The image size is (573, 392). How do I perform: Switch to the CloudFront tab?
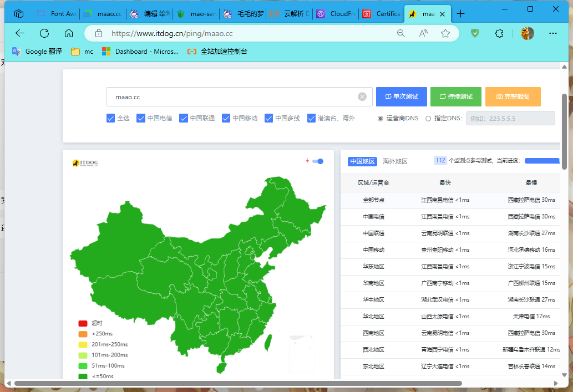[336, 14]
